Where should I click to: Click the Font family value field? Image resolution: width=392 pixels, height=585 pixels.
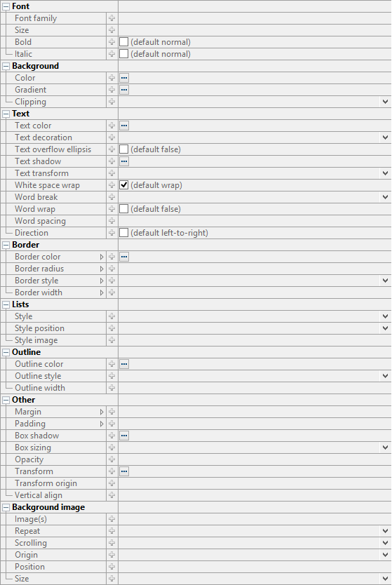pyautogui.click(x=255, y=18)
